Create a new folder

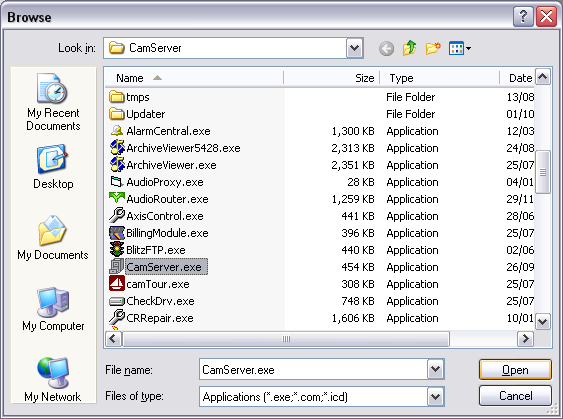[x=433, y=48]
